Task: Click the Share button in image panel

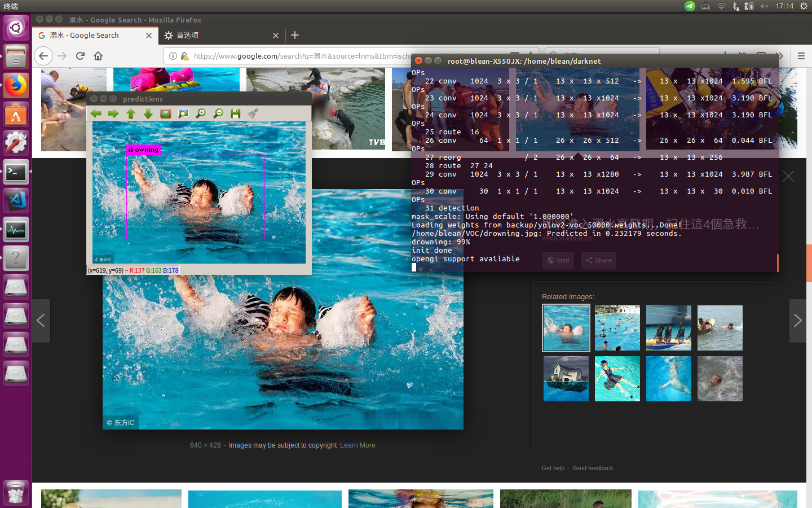Action: pos(598,260)
